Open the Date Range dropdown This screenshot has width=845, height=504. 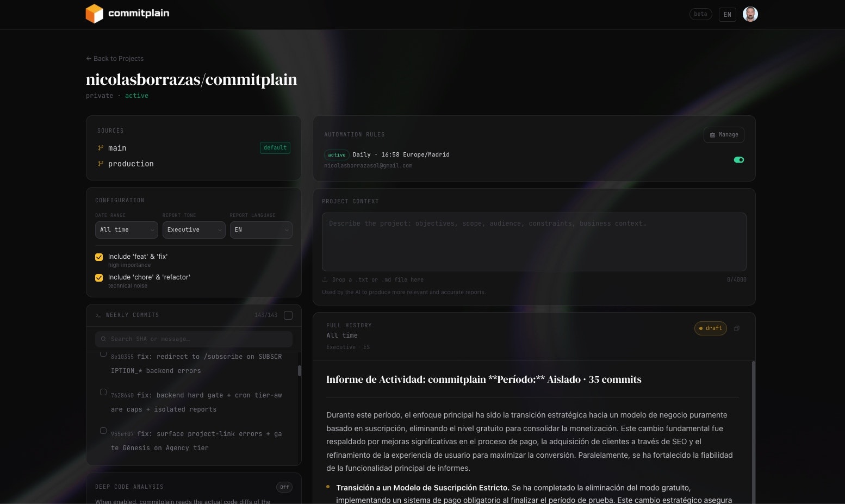coord(126,229)
